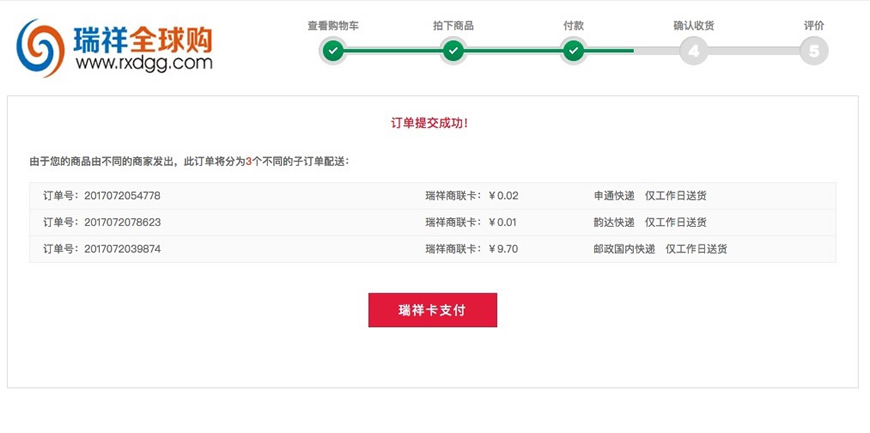The height and width of the screenshot is (433, 870).
Task: Click the 付款 step checkmark icon
Action: click(x=573, y=51)
